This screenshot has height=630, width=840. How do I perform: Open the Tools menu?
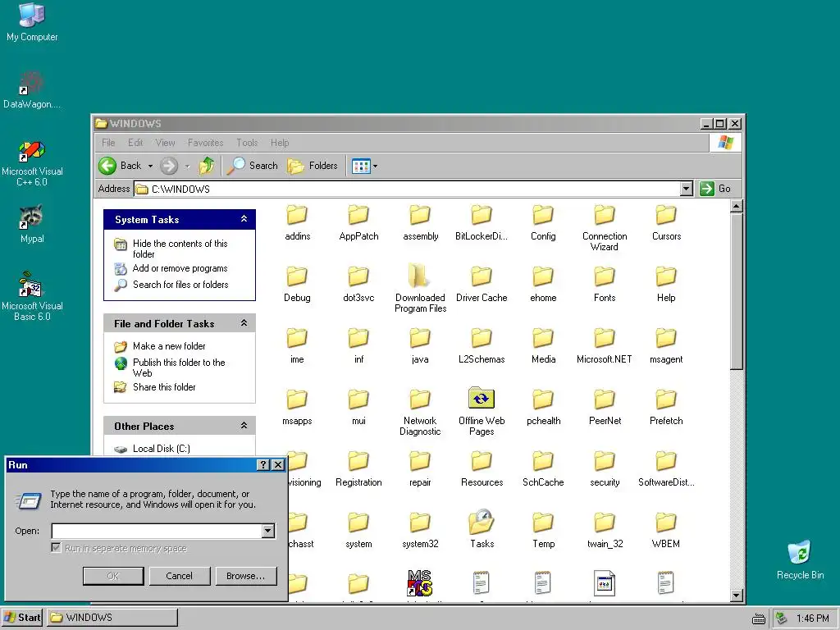pyautogui.click(x=247, y=143)
